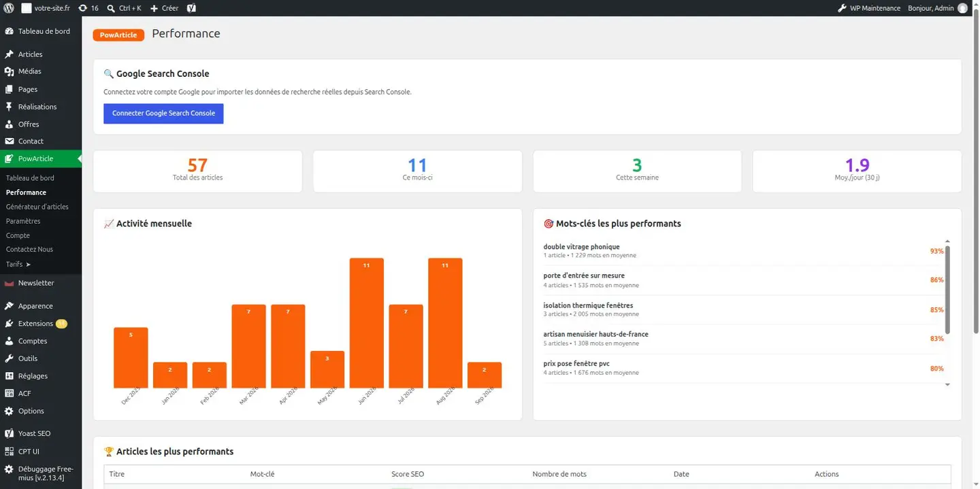Viewport: 980px width, 489px height.
Task: Click the scroll down arrow of keywords list
Action: (x=947, y=385)
